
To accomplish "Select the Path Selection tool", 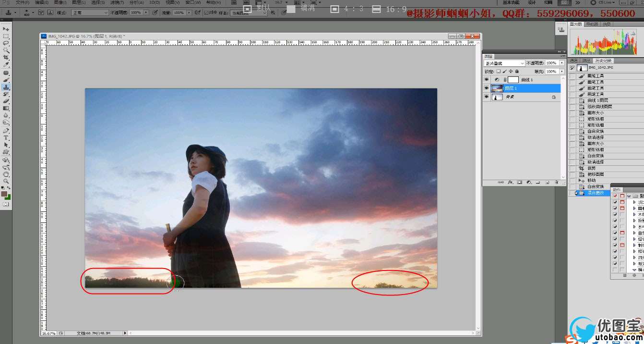I will pyautogui.click(x=6, y=145).
